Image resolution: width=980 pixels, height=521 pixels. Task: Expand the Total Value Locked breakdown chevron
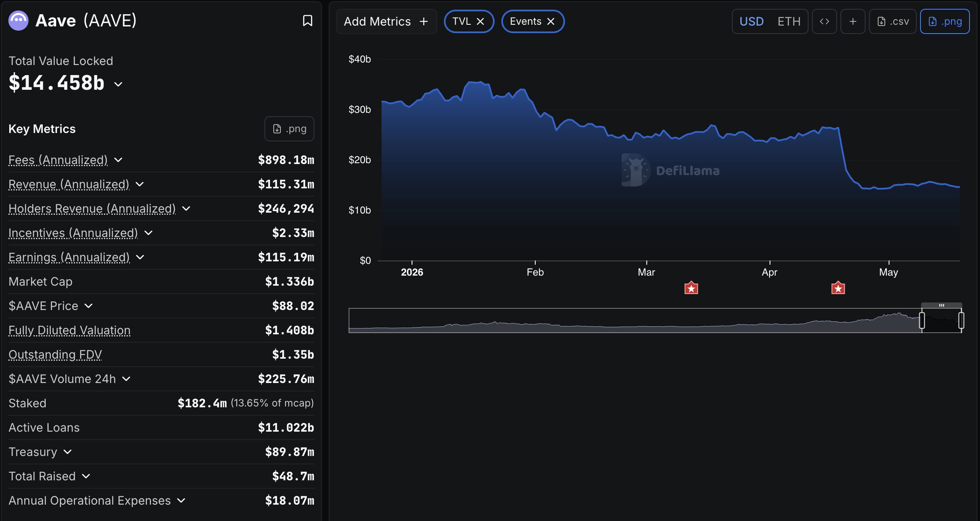(119, 84)
